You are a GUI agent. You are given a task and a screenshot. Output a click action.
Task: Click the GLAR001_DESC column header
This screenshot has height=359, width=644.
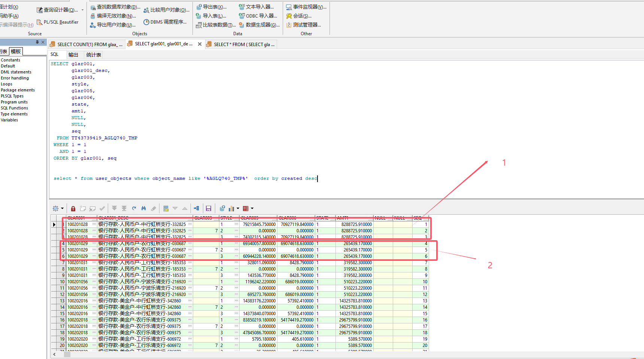click(x=145, y=218)
